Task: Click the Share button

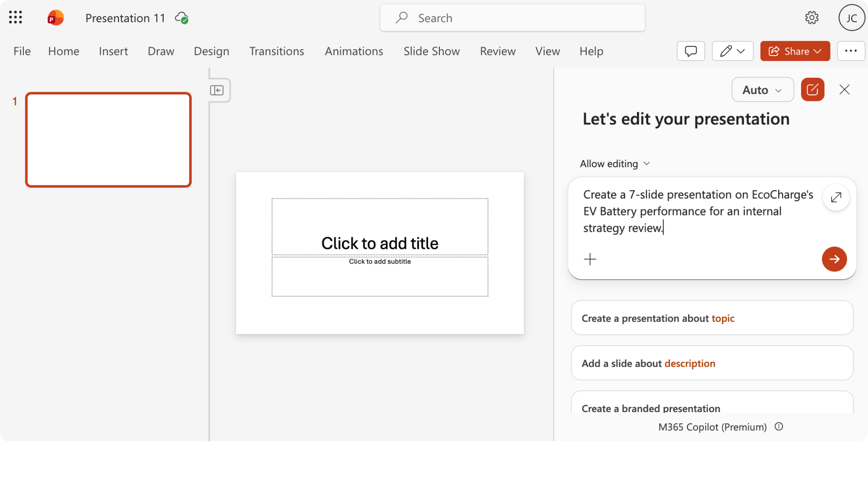Action: 795,51
